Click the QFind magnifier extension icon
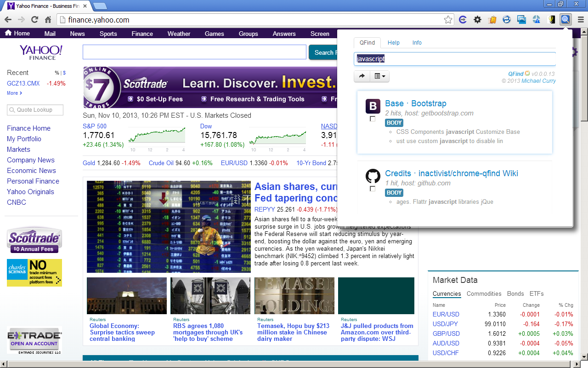588x368 pixels. (565, 20)
